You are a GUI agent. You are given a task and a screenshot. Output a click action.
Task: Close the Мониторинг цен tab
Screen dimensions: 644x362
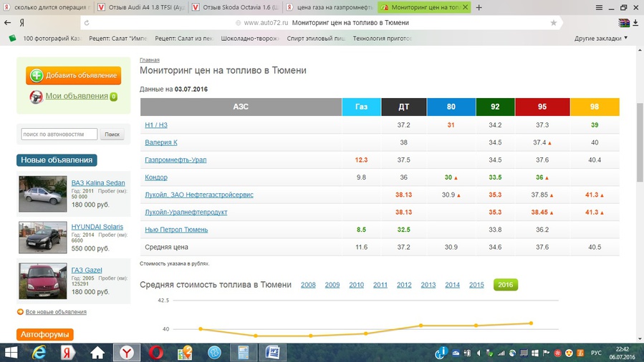coord(466,7)
